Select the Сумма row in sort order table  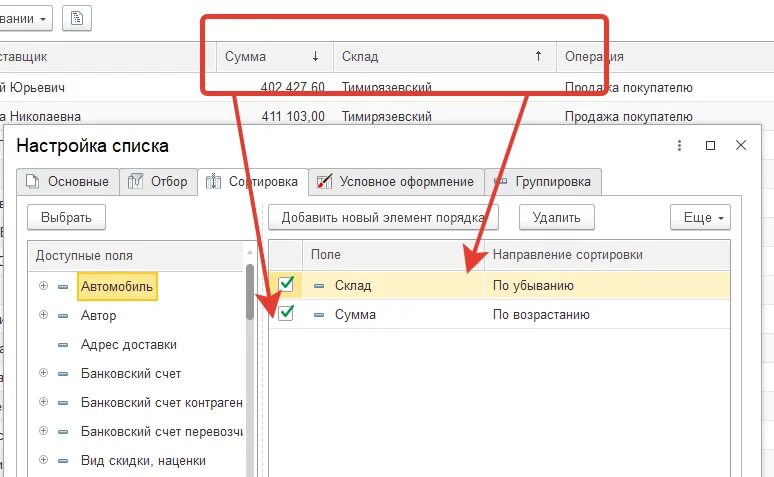(500, 315)
